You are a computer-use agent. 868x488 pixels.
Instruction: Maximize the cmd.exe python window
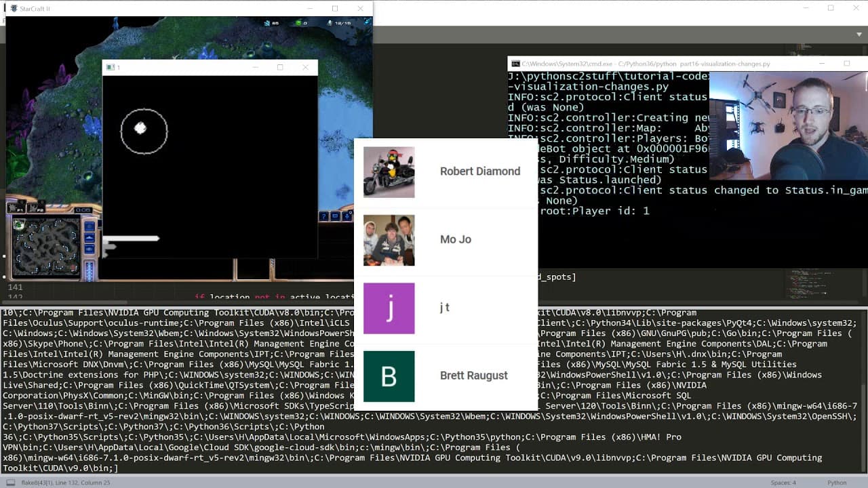(846, 64)
